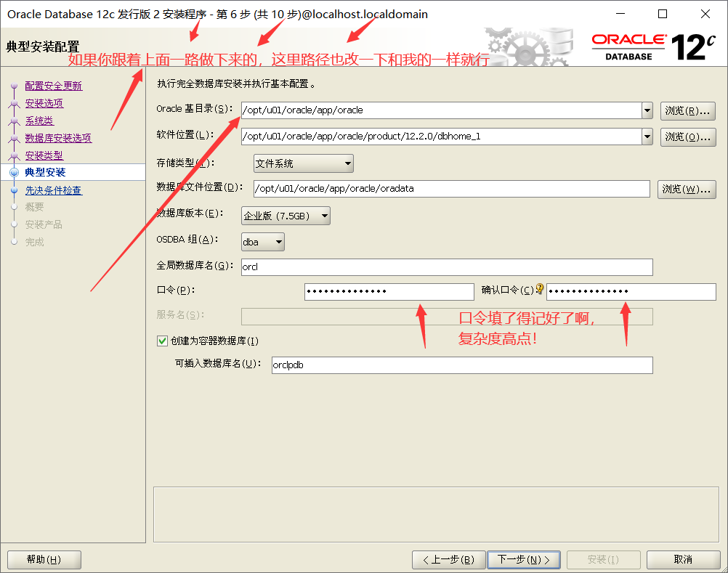This screenshot has height=573, width=728.
Task: Focus the 可插入数据库名 orclpdb field
Action: click(462, 365)
